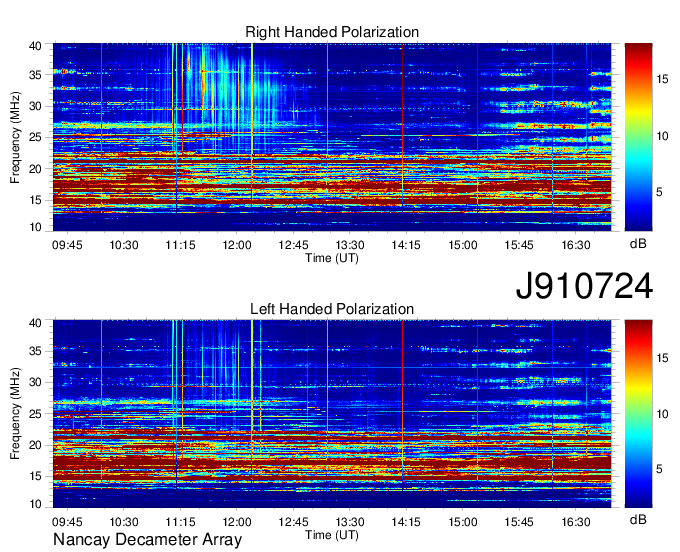
Task: Click the 10:30 time tick of Right Handed plot
Action: (x=124, y=245)
